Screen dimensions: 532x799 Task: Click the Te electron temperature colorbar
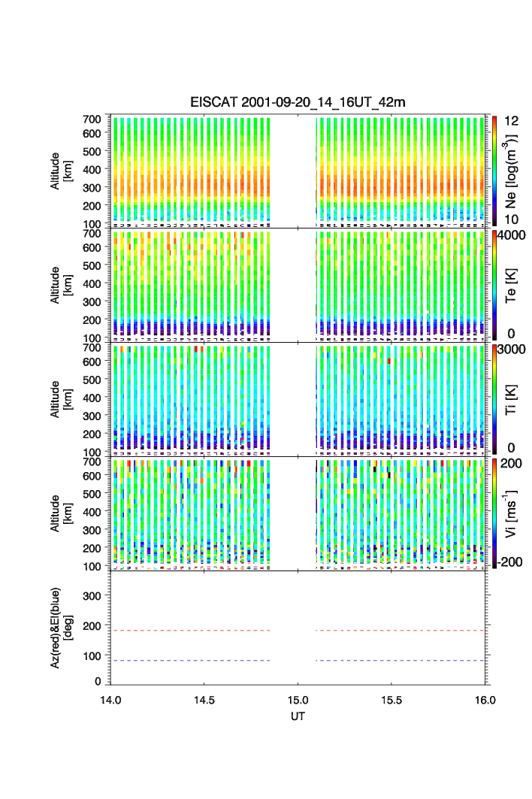point(495,285)
